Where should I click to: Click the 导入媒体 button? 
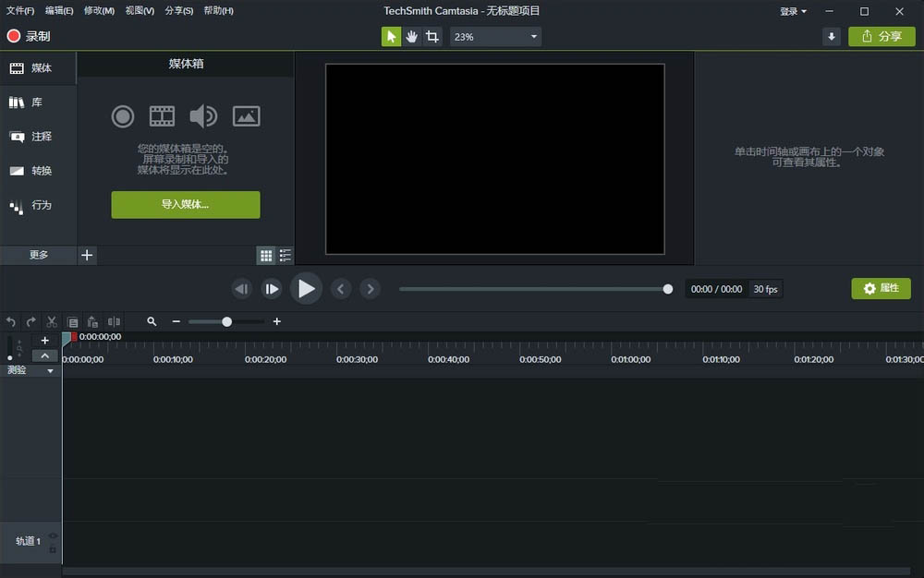(x=185, y=204)
